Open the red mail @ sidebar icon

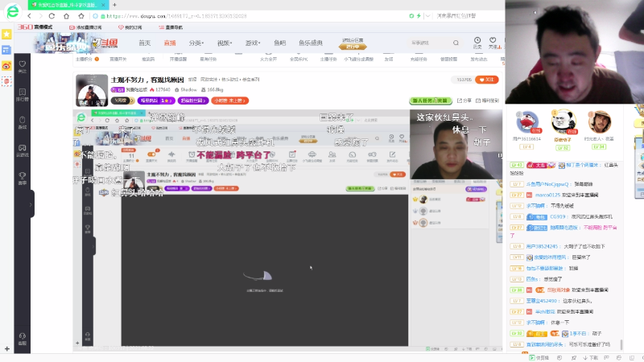coord(6,81)
